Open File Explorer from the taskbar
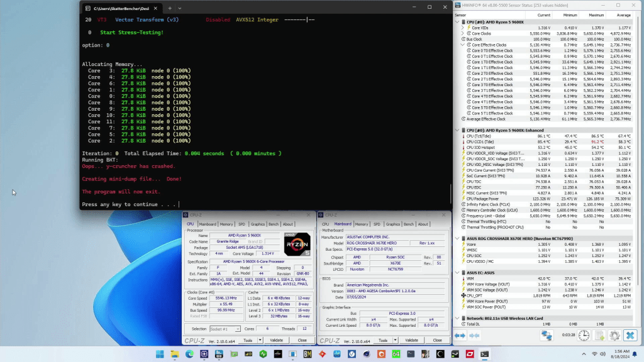The image size is (644, 362). [175, 354]
